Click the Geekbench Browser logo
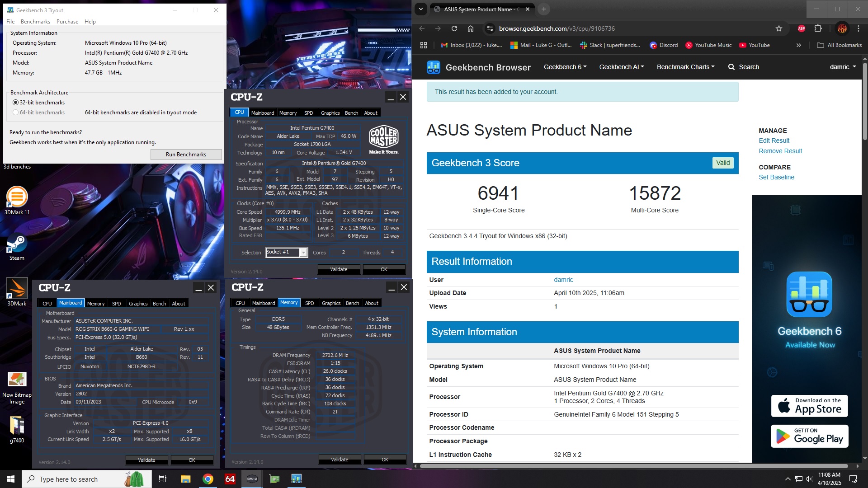The width and height of the screenshot is (868, 488). pyautogui.click(x=479, y=67)
